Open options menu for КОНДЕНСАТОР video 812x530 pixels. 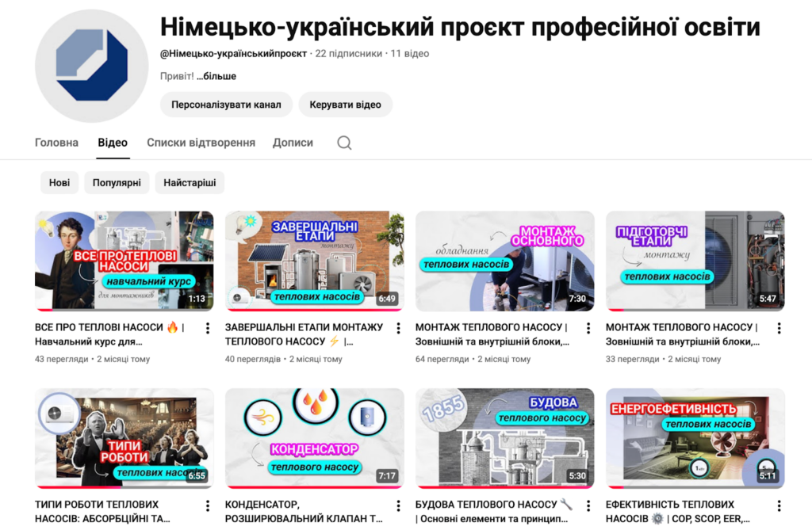click(x=398, y=505)
